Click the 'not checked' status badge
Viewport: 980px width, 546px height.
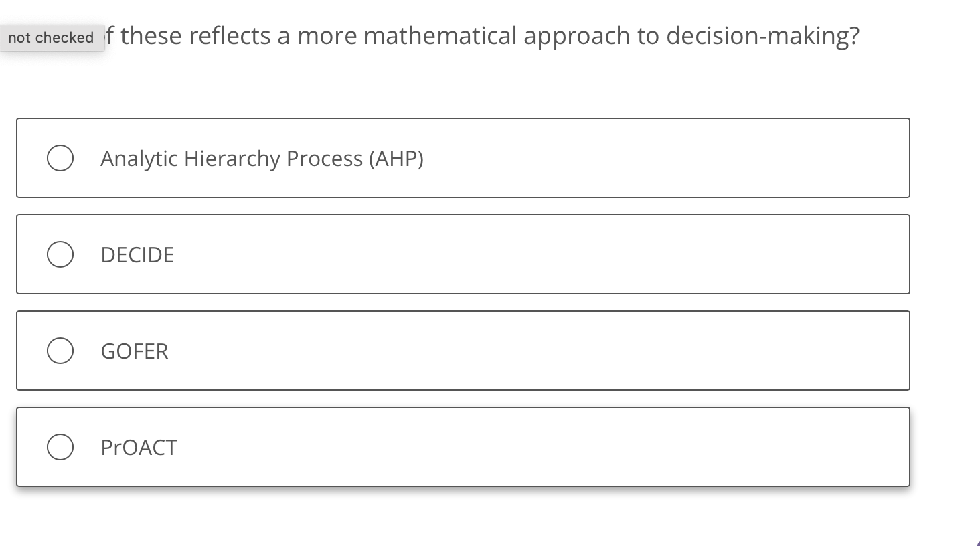pyautogui.click(x=50, y=37)
